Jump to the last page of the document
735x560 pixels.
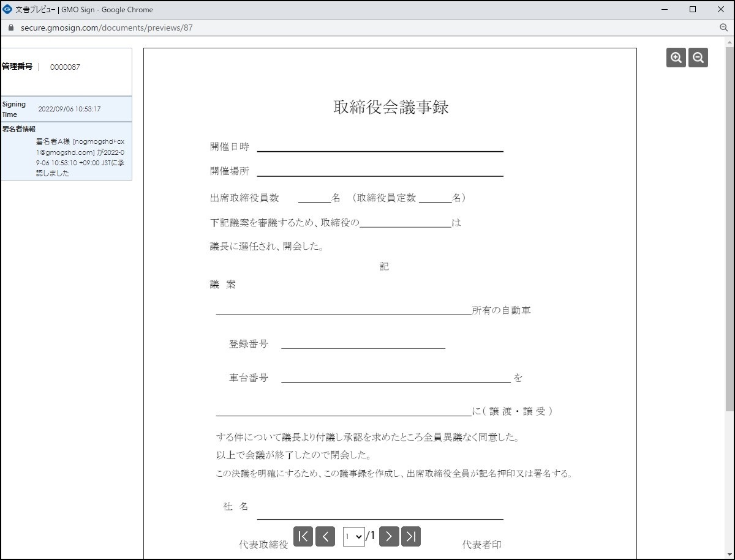point(410,536)
